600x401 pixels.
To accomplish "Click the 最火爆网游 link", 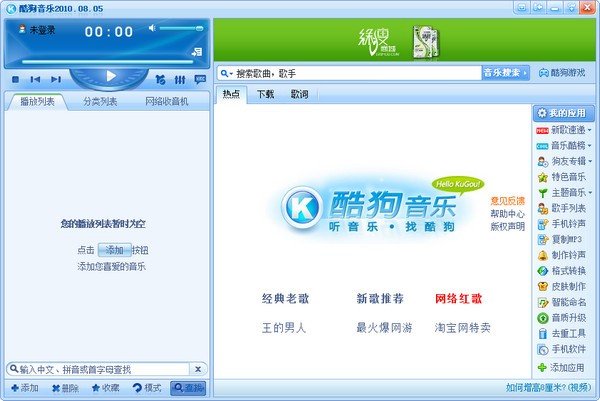I will [x=384, y=328].
